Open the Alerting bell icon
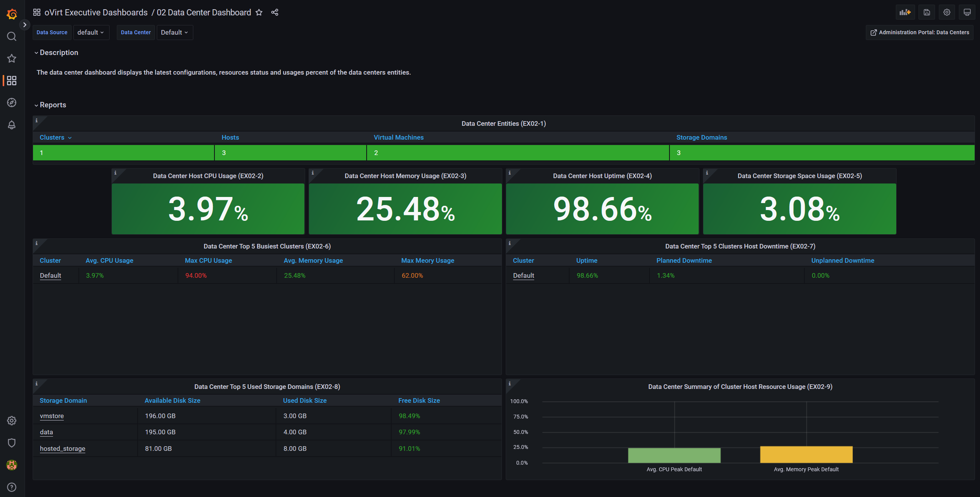980x497 pixels. point(12,125)
